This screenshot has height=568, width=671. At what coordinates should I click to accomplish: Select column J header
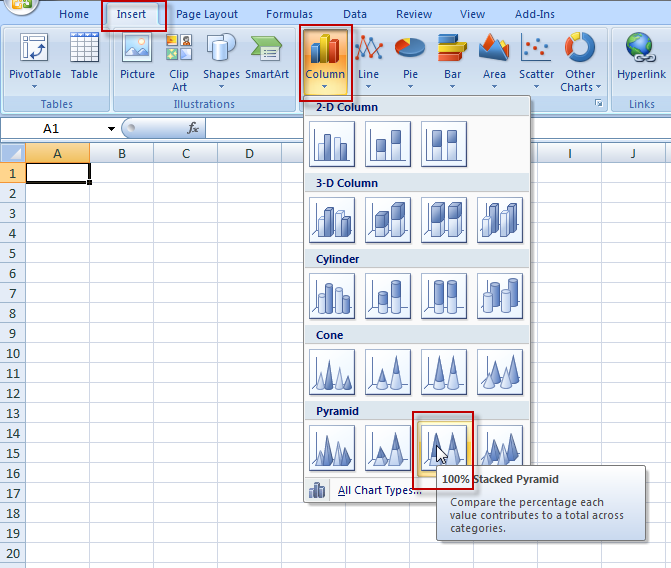tap(633, 153)
